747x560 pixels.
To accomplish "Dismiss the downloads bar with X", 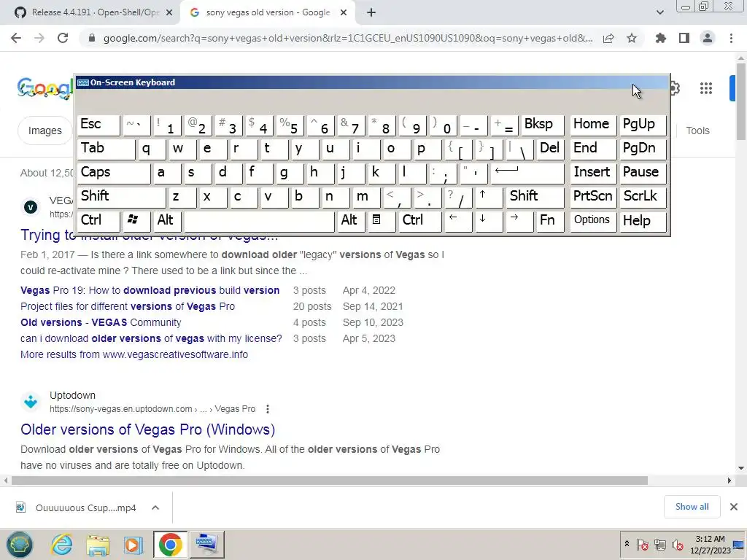I will pyautogui.click(x=734, y=507).
